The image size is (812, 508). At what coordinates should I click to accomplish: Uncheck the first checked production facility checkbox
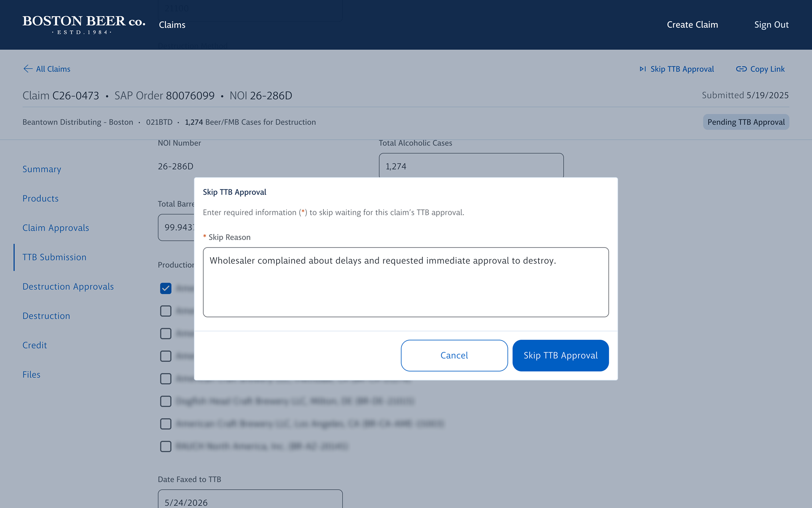point(166,288)
